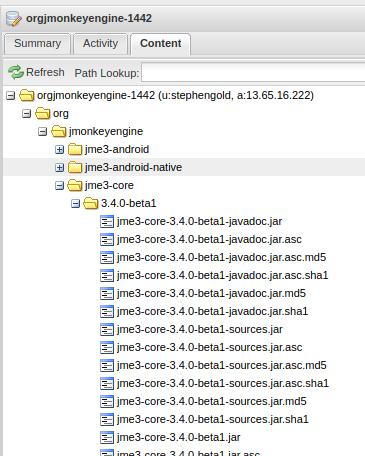This screenshot has height=456, width=365.
Task: Collapse the 3.4.0-beta1 folder
Action: coord(76,204)
